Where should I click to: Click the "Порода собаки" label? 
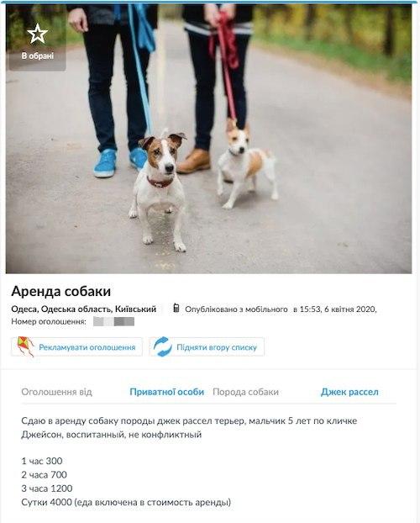point(245,392)
